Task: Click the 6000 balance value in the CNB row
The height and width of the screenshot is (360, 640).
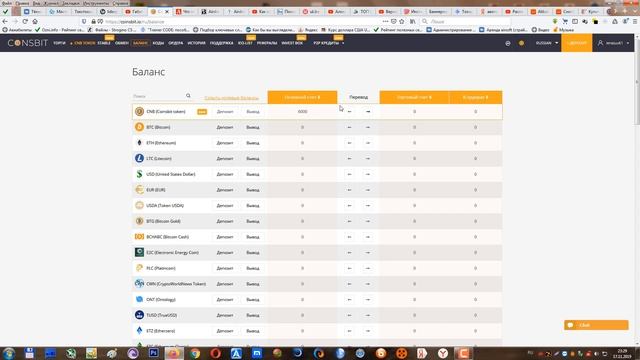Action: click(302, 111)
